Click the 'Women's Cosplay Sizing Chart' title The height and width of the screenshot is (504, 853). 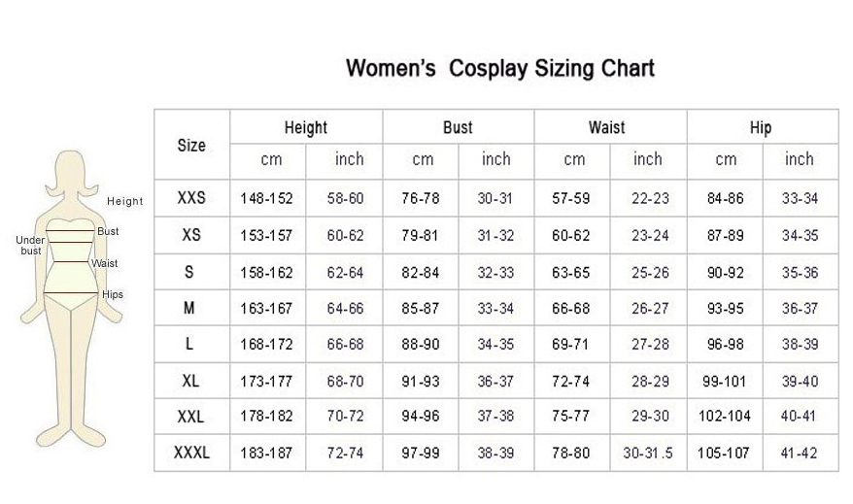(x=499, y=69)
